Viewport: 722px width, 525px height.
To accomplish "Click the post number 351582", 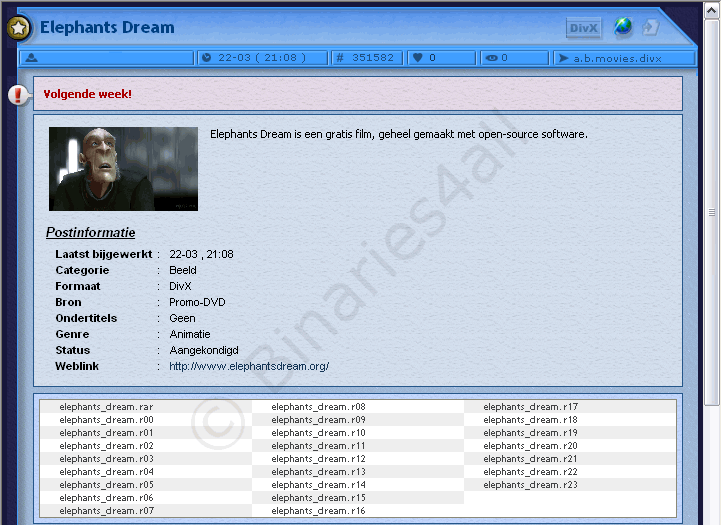I will pyautogui.click(x=373, y=58).
